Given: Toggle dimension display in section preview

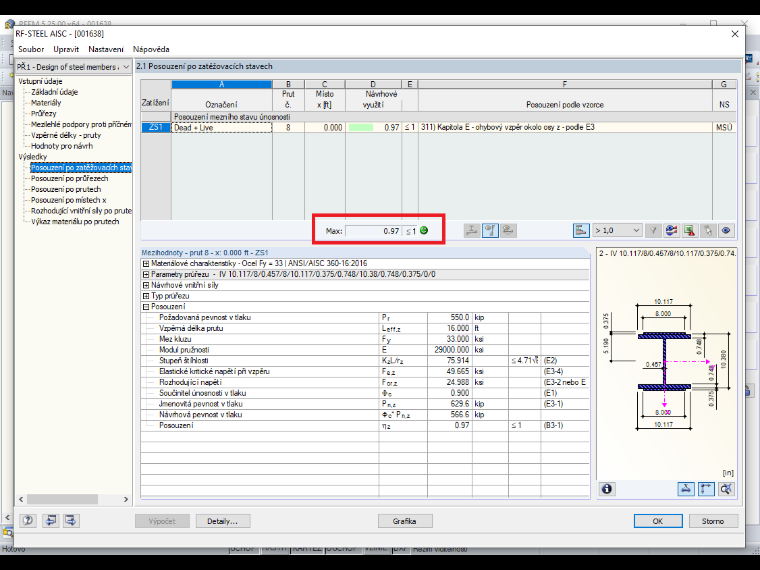Looking at the screenshot, I should pos(686,489).
